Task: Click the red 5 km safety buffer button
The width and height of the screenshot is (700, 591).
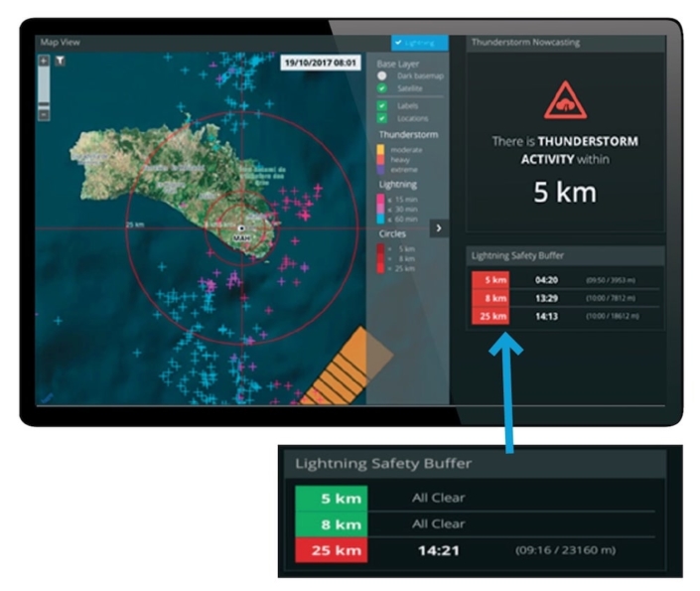Action: (490, 280)
